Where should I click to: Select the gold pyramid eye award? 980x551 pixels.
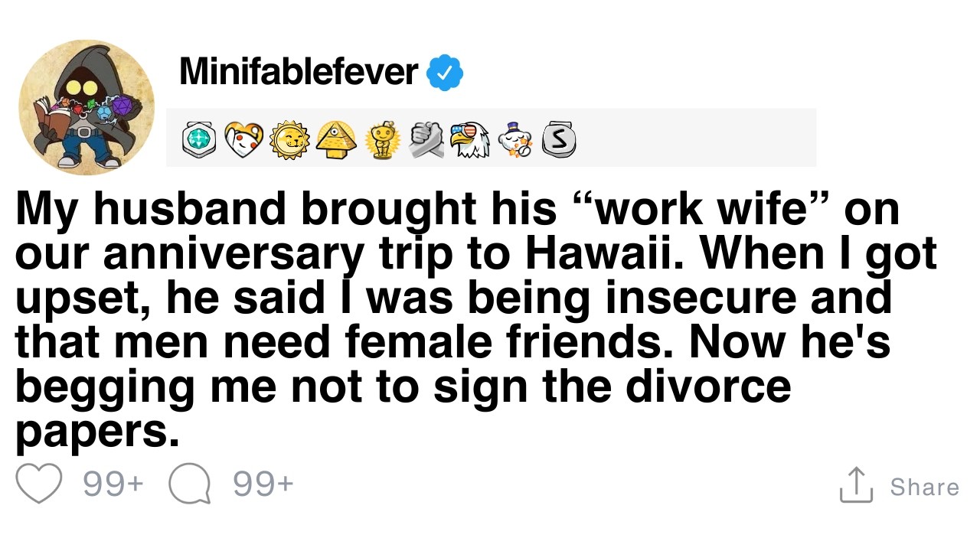(335, 139)
